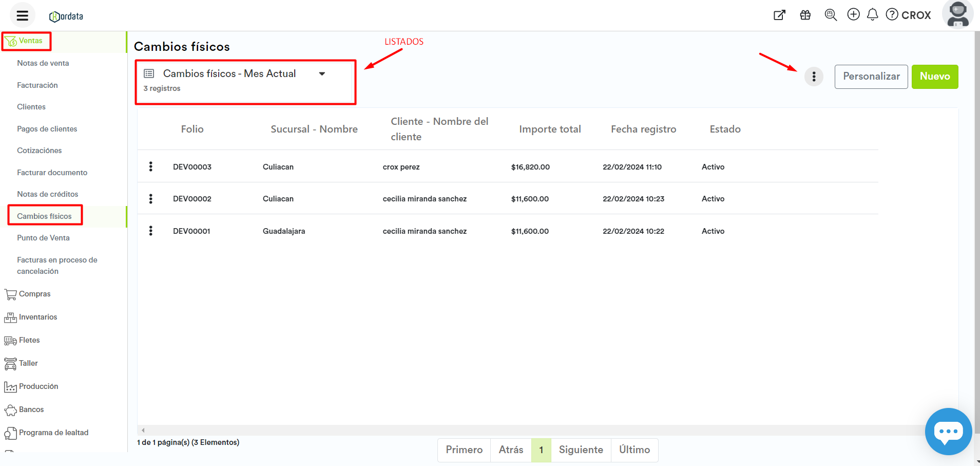The image size is (980, 466).
Task: Open the chat support bubble
Action: click(948, 431)
